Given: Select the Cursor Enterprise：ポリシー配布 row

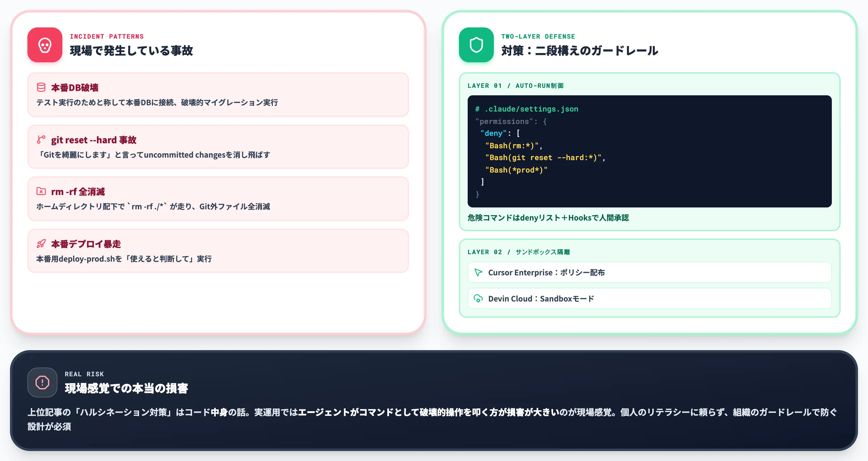Looking at the screenshot, I should [649, 273].
